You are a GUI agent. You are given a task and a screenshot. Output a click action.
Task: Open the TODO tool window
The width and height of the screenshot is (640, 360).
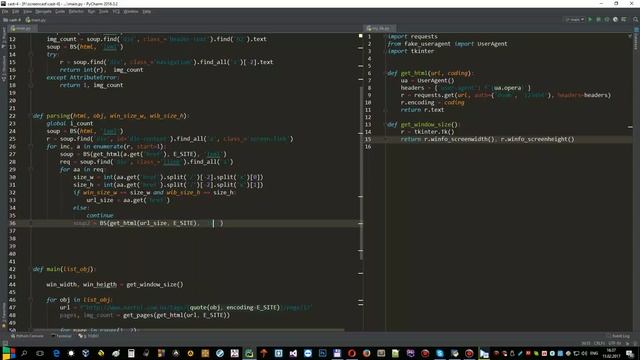coord(89,336)
